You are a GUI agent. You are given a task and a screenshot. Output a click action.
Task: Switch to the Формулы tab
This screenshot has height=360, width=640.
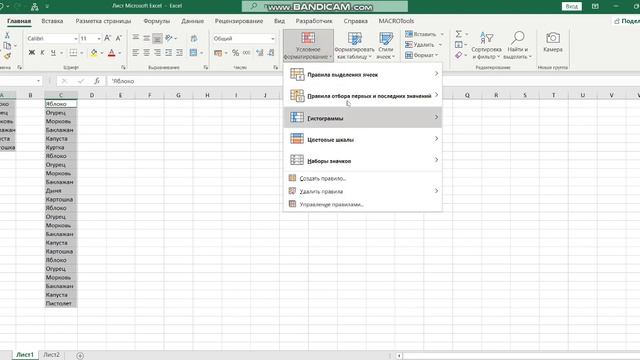(157, 21)
